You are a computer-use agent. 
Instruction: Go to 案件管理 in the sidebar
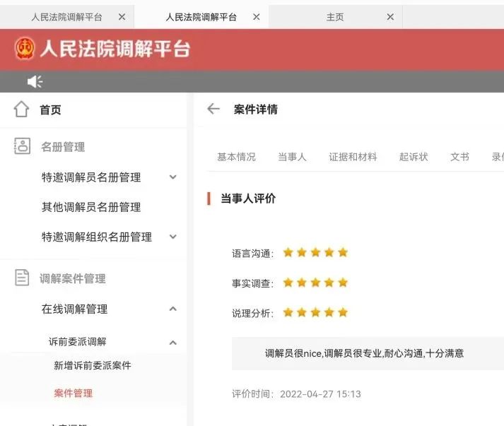[74, 393]
